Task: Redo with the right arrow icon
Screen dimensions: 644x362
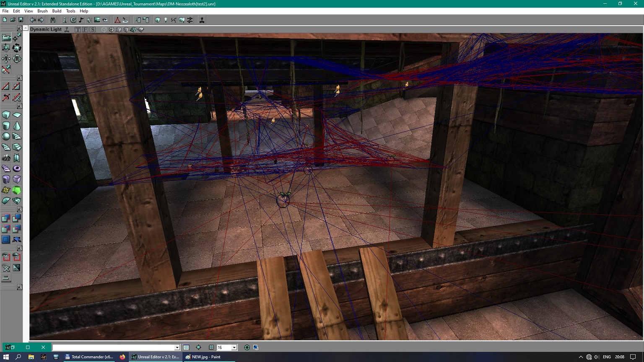Action: (41, 20)
